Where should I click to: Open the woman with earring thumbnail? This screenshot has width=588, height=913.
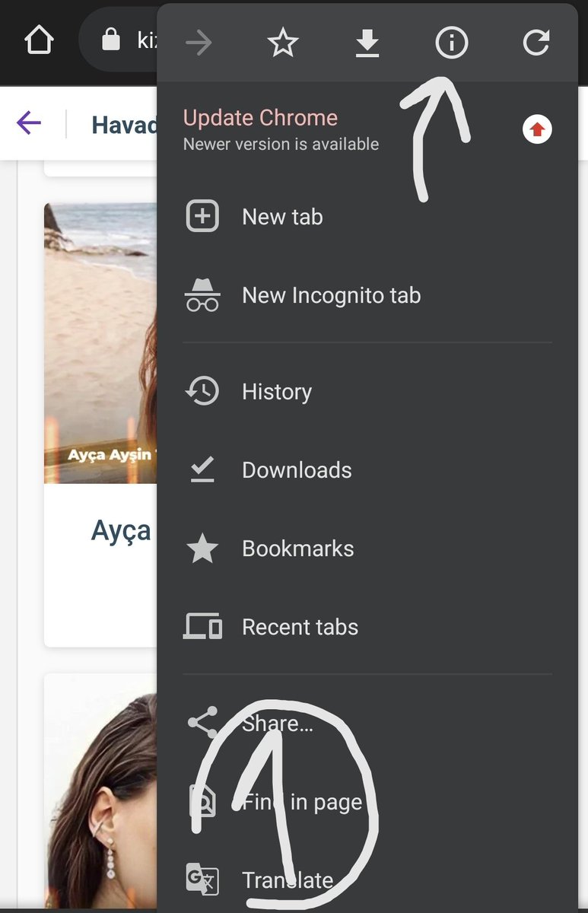coord(100,791)
